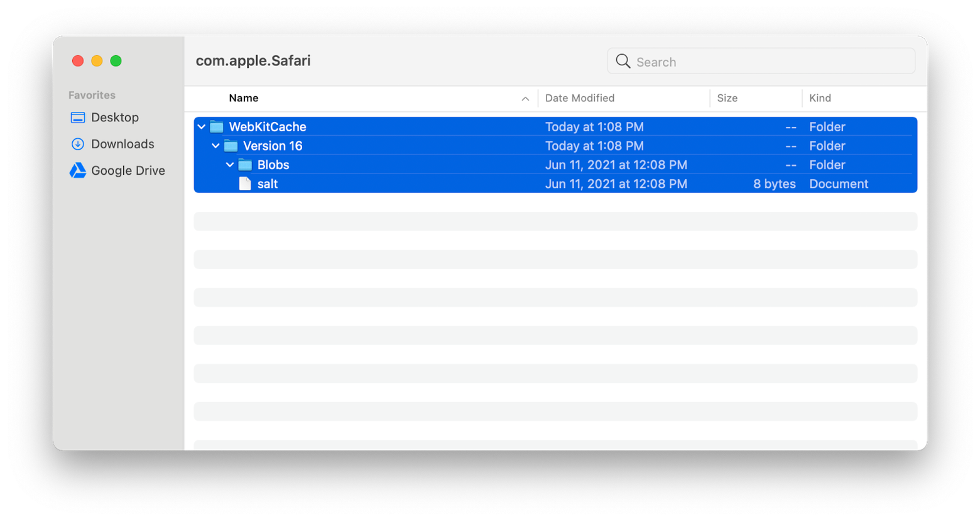The width and height of the screenshot is (980, 521).
Task: Click the green full screen button
Action: 116,61
